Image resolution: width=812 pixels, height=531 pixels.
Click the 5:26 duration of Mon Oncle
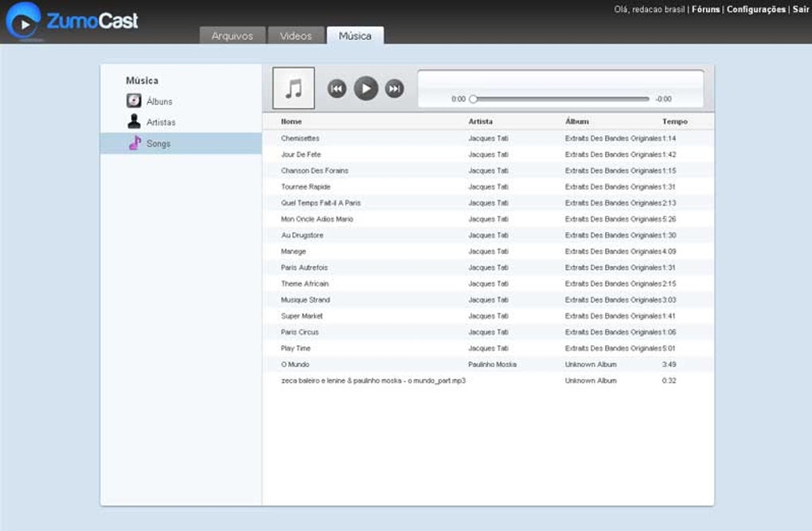tap(669, 219)
